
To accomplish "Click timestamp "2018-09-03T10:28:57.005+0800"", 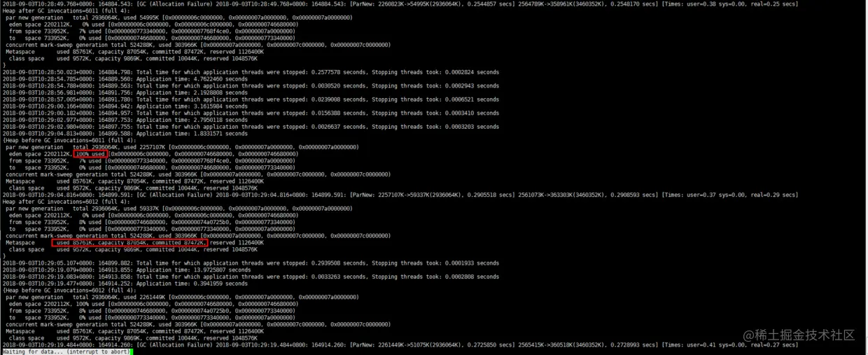I will point(49,99).
